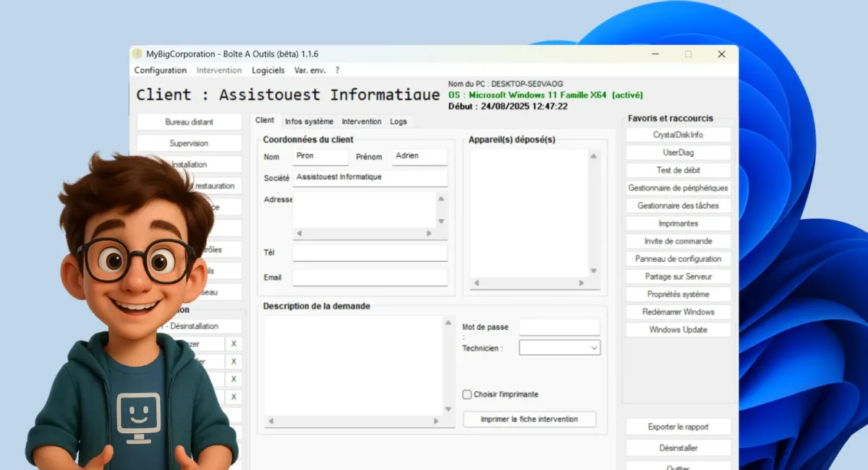Click inside the Adresse text area
Viewport: 868px width, 470px height.
[x=364, y=210]
